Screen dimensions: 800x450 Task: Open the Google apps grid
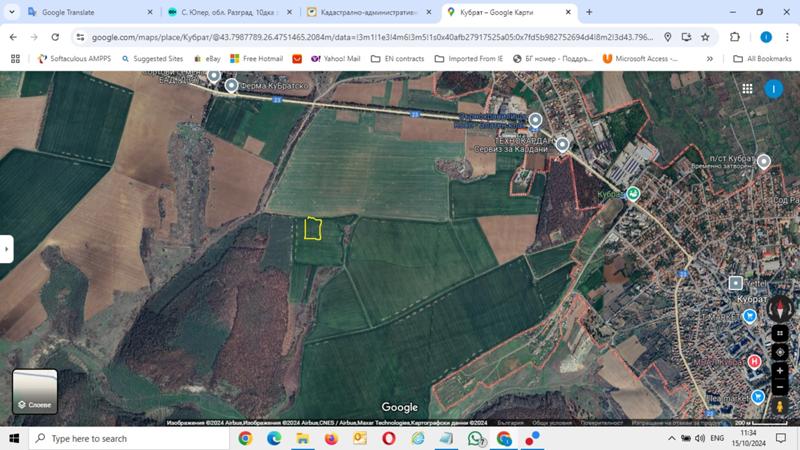(x=747, y=89)
